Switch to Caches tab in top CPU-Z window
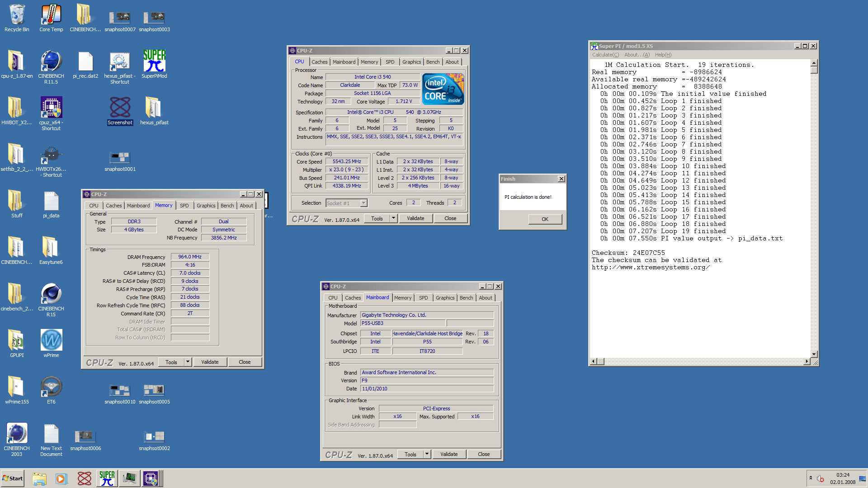868x488 pixels. click(x=319, y=62)
